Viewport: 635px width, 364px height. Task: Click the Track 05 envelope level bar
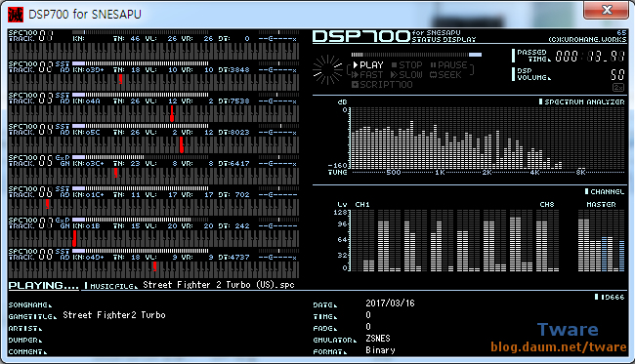(141, 157)
